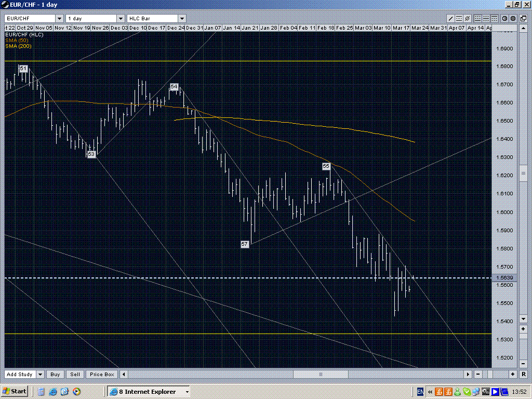Click the horizontal time scrollbar thumb
The width and height of the screenshot is (532, 399).
click(321, 374)
